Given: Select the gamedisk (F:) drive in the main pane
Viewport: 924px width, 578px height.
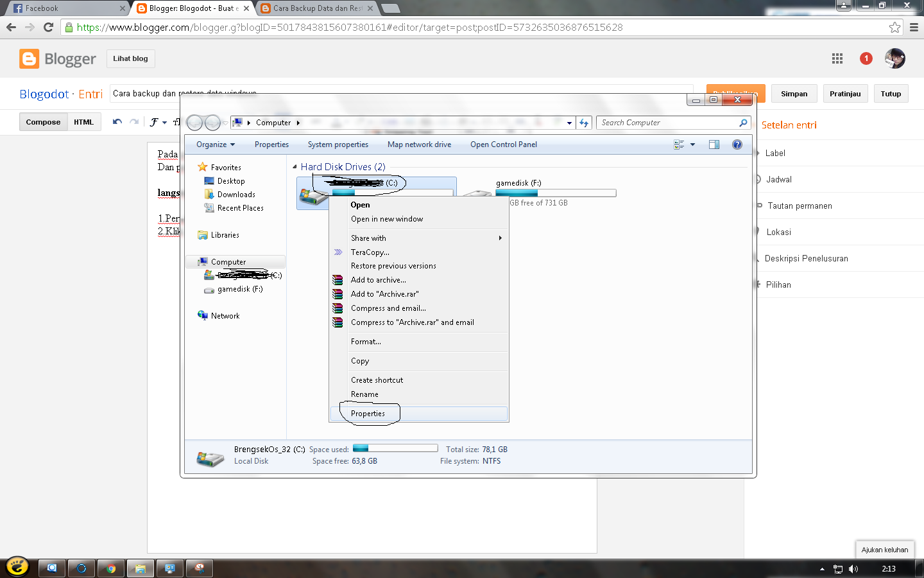Looking at the screenshot, I should [540, 193].
